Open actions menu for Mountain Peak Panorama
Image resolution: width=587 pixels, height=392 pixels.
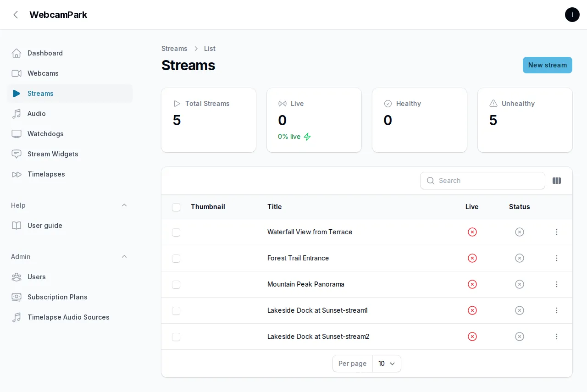[557, 284]
